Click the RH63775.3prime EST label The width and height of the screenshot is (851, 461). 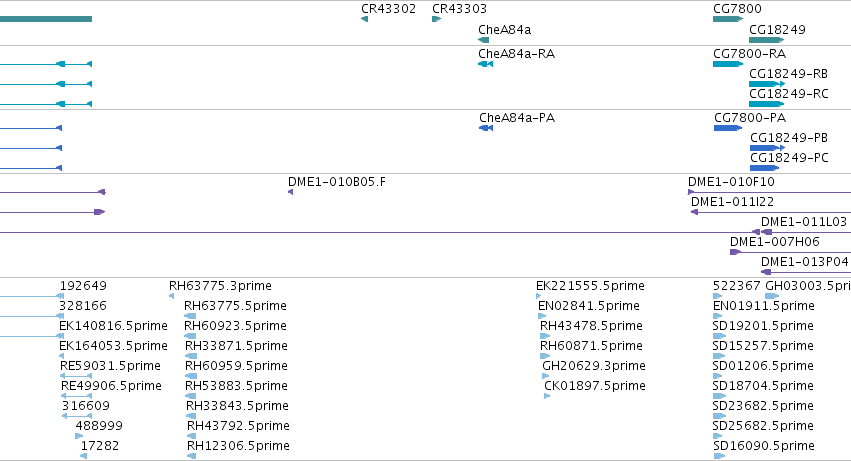(x=220, y=286)
